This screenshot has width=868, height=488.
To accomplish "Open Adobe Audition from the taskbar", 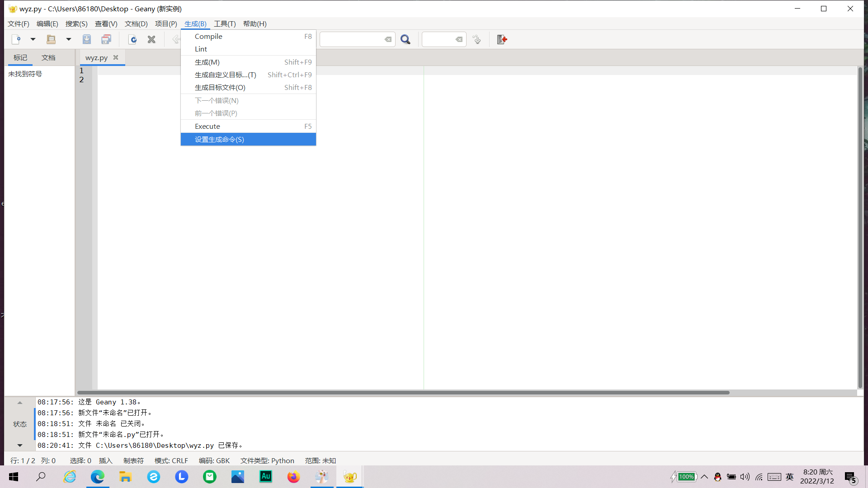I will pos(266,477).
